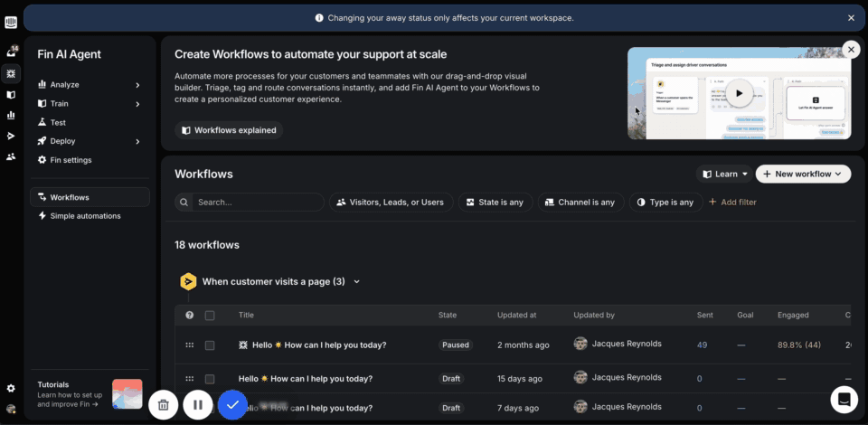The height and width of the screenshot is (425, 868).
Task: Select Train in Fin sidebar
Action: (x=60, y=103)
